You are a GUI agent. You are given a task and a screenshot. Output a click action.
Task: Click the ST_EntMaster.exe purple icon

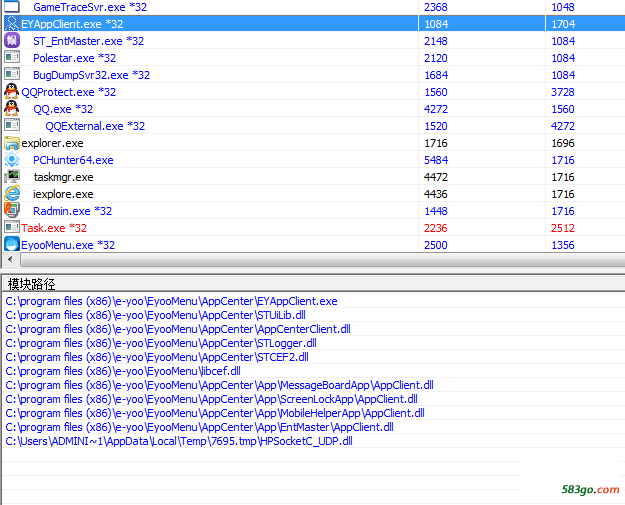(12, 41)
